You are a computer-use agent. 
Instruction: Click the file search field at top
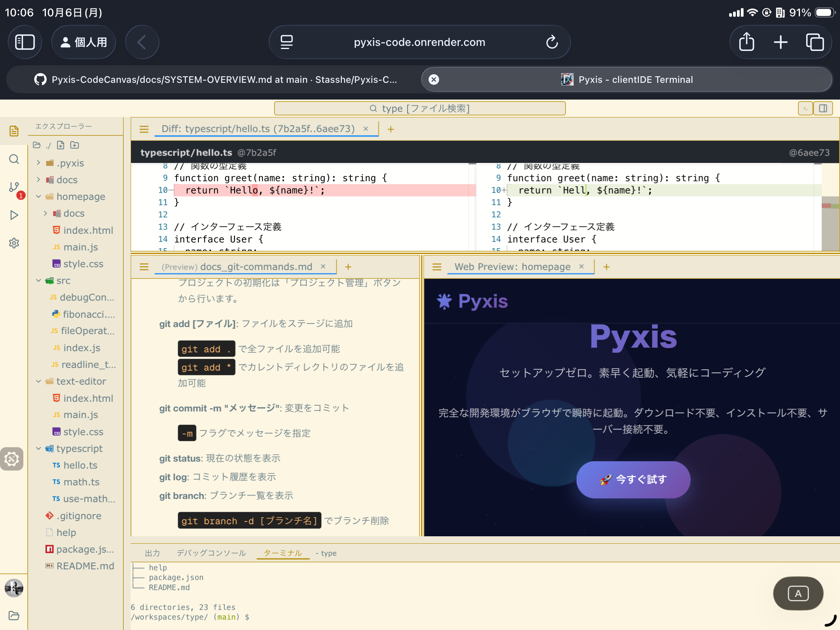(419, 108)
